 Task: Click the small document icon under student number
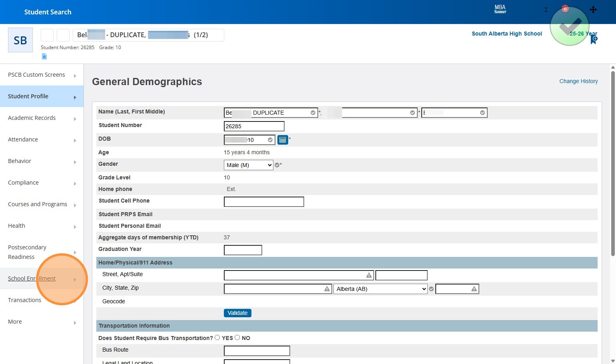(x=44, y=56)
